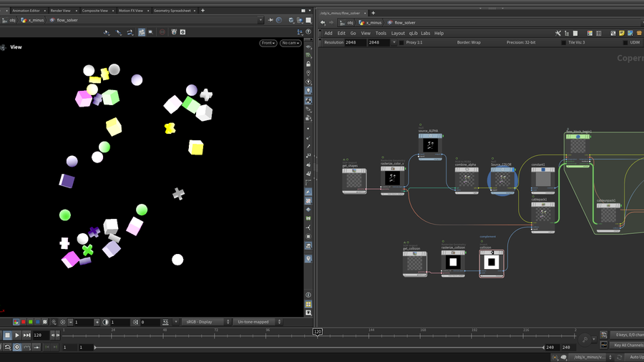Image resolution: width=644 pixels, height=362 pixels.
Task: Open the Layout menu in network editor
Action: click(398, 33)
